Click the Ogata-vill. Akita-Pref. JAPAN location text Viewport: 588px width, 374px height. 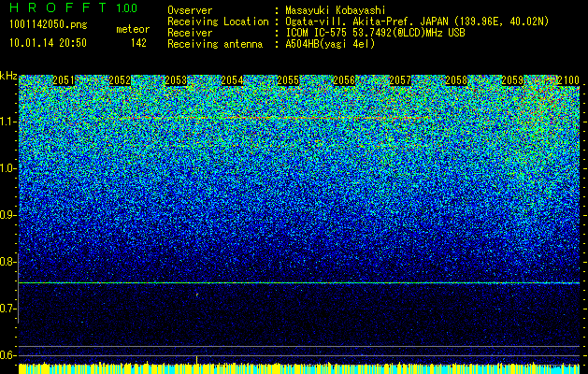417,22
